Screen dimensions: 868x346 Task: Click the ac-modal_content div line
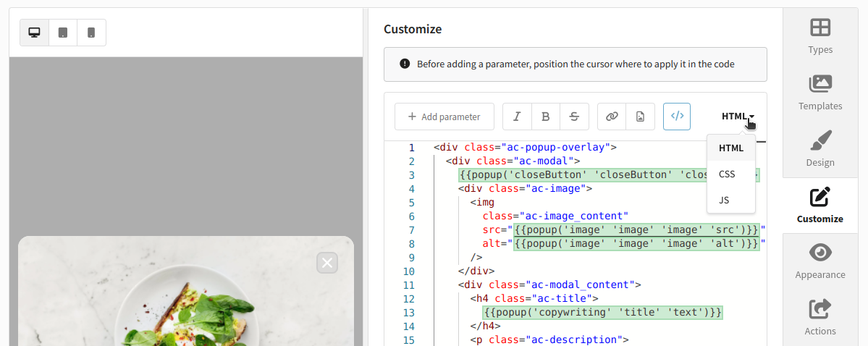(549, 285)
